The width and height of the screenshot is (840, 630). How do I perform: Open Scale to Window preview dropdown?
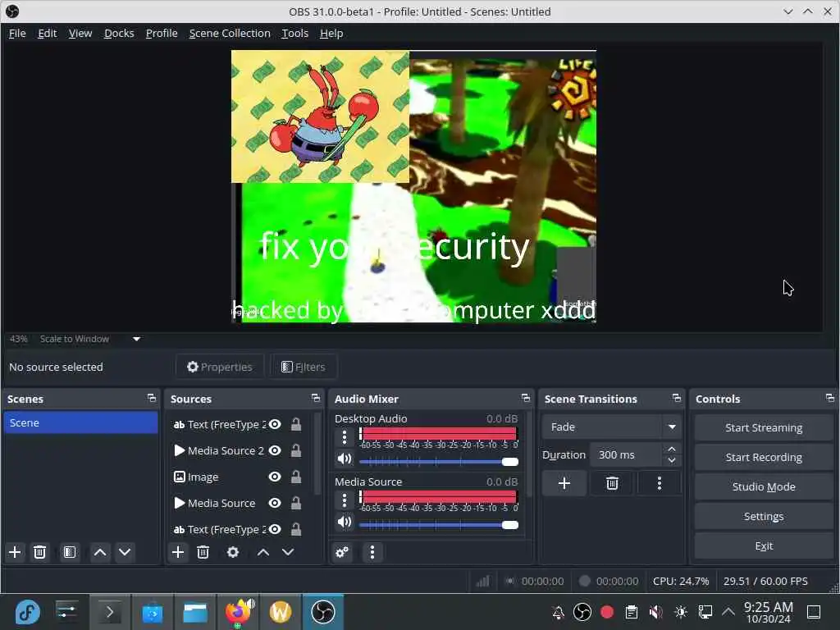click(137, 339)
